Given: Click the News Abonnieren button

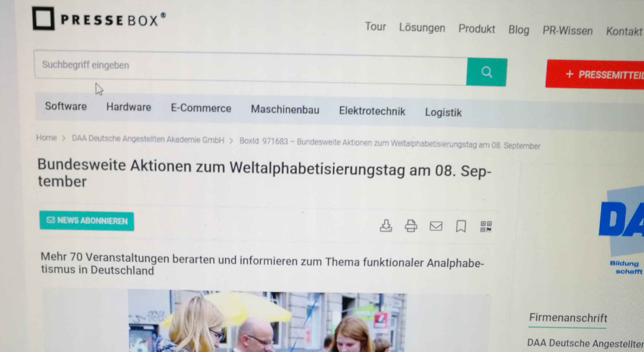Looking at the screenshot, I should tap(87, 221).
